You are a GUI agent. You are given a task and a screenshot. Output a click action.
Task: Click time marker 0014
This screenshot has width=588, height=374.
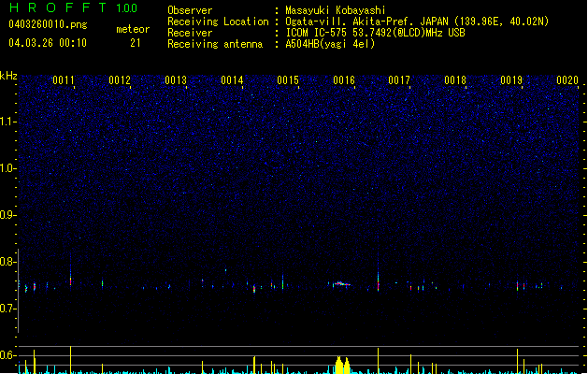click(x=232, y=80)
